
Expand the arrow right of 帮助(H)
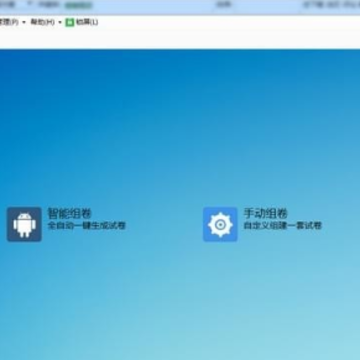click(60, 23)
